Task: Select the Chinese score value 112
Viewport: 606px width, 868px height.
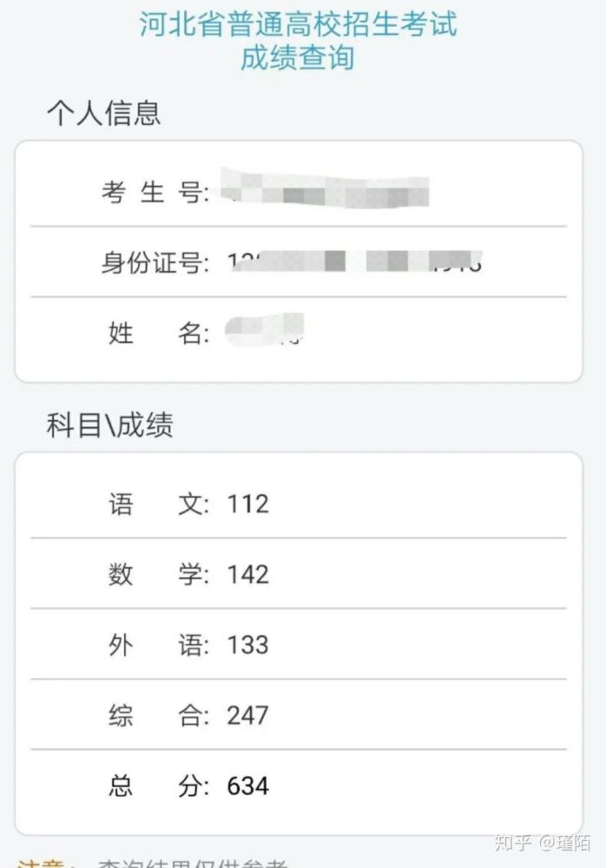Action: 247,503
